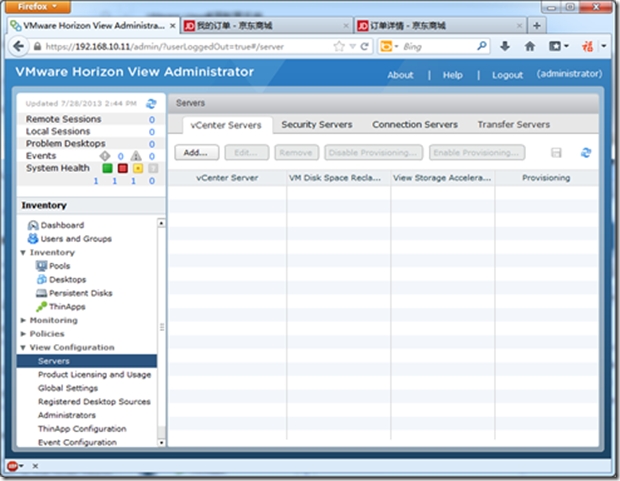Viewport: 620px width, 481px height.
Task: Click the gray System Health indicator
Action: [153, 168]
